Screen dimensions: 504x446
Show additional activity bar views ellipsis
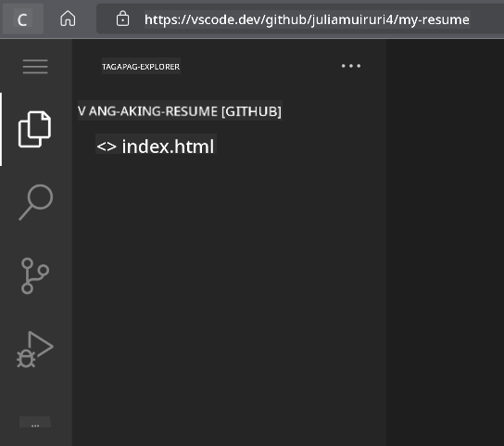[x=35, y=422]
